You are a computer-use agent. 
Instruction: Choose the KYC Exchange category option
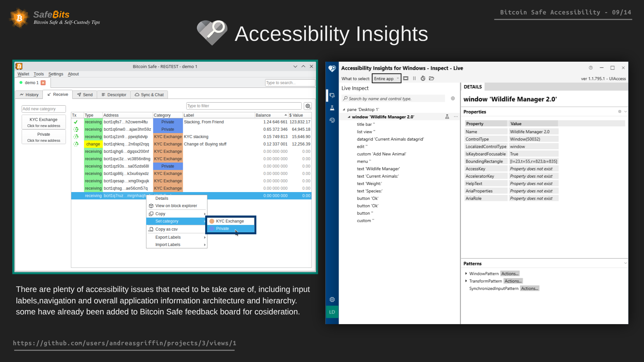tap(231, 221)
